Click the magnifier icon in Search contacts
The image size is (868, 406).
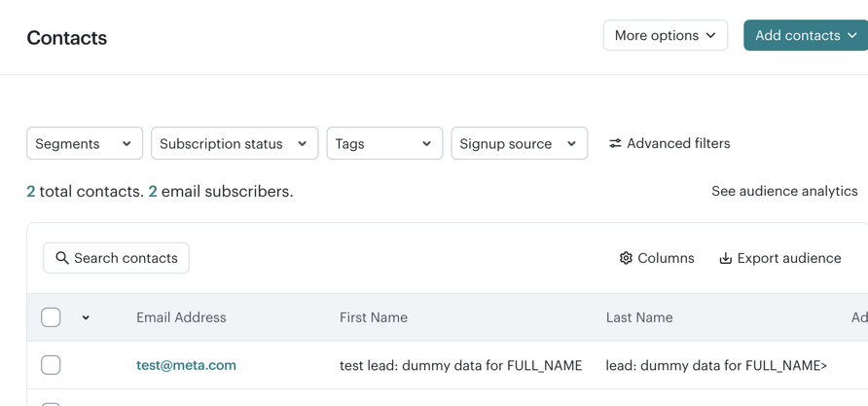[62, 258]
